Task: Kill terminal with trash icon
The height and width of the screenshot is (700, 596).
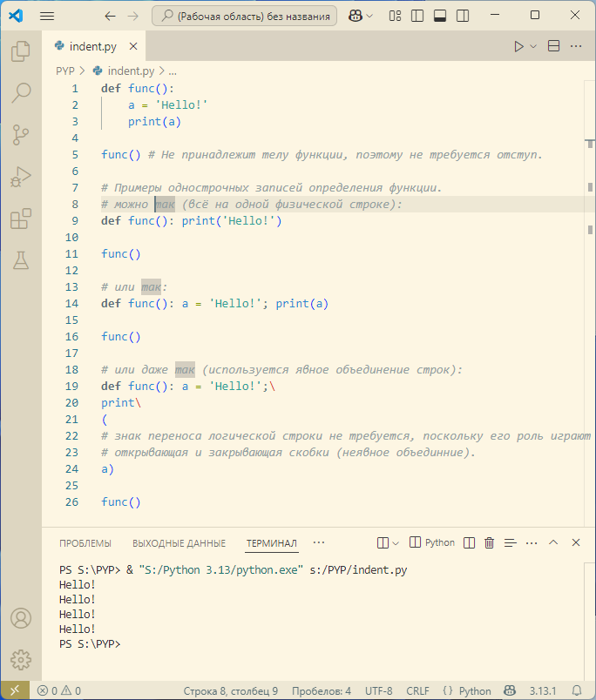Action: 489,543
